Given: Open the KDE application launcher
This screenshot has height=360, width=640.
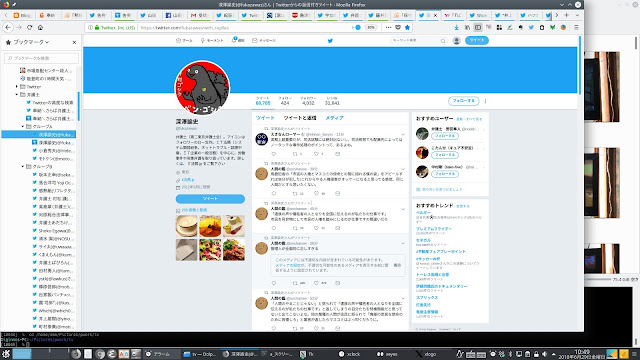Looking at the screenshot, I should [6, 354].
